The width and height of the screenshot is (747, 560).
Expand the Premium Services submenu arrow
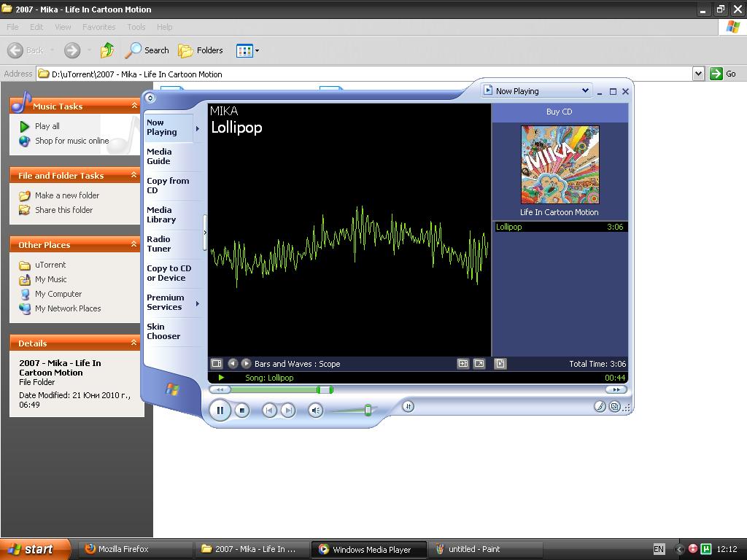point(197,303)
